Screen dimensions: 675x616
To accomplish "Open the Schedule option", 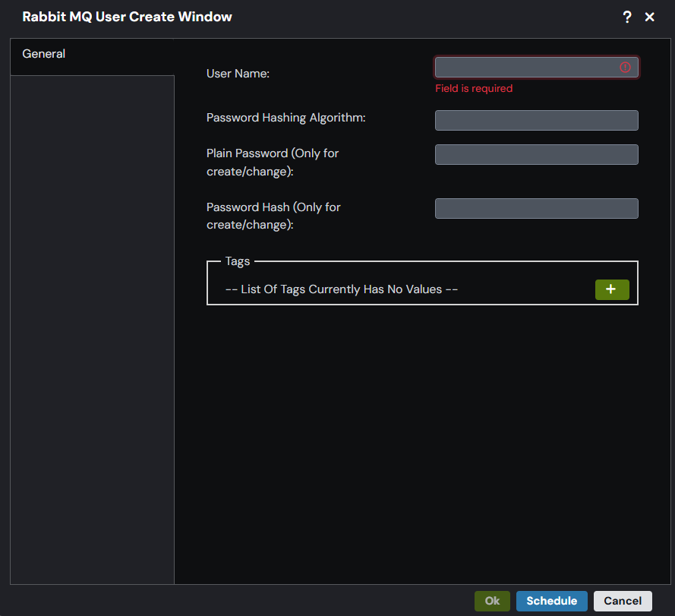I will (551, 601).
